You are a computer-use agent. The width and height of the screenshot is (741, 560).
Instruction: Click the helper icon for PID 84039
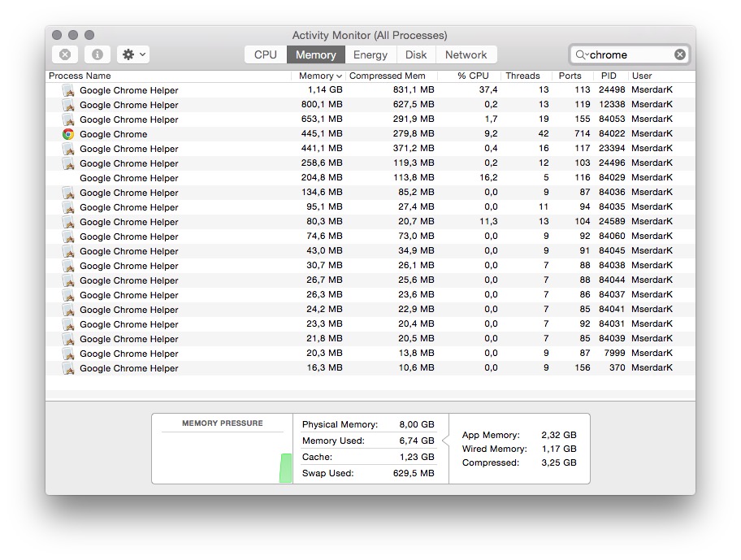tap(68, 339)
